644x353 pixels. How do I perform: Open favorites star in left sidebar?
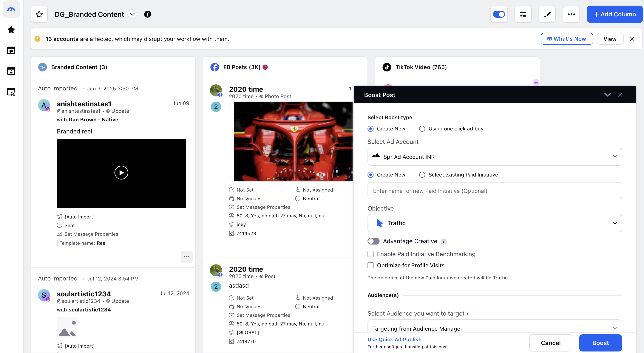click(11, 30)
